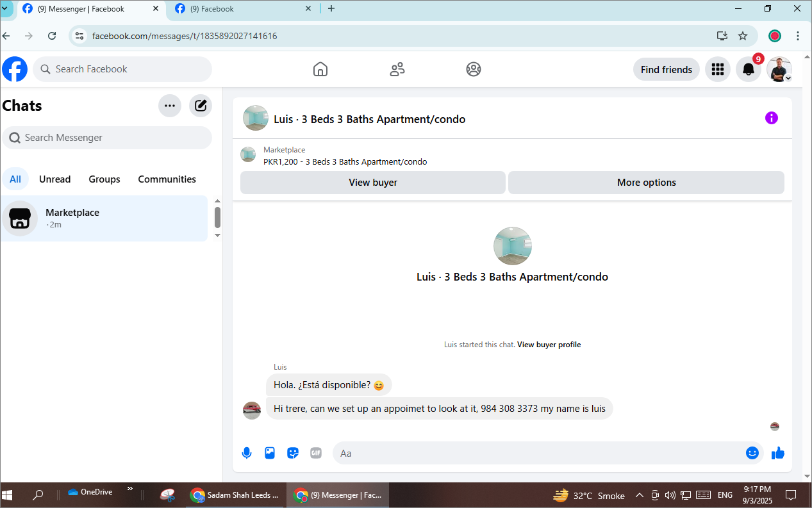The image size is (812, 508).
Task: Open new browser tab
Action: click(331, 8)
